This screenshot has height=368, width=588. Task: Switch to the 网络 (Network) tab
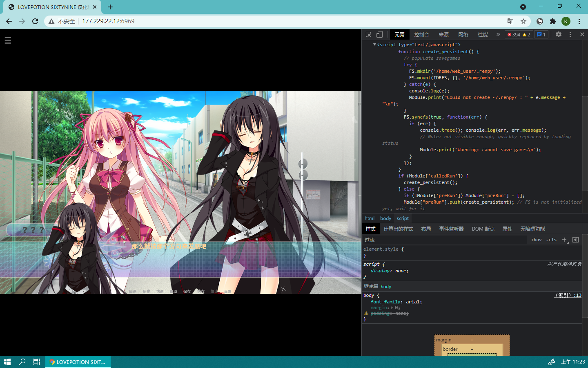click(463, 34)
